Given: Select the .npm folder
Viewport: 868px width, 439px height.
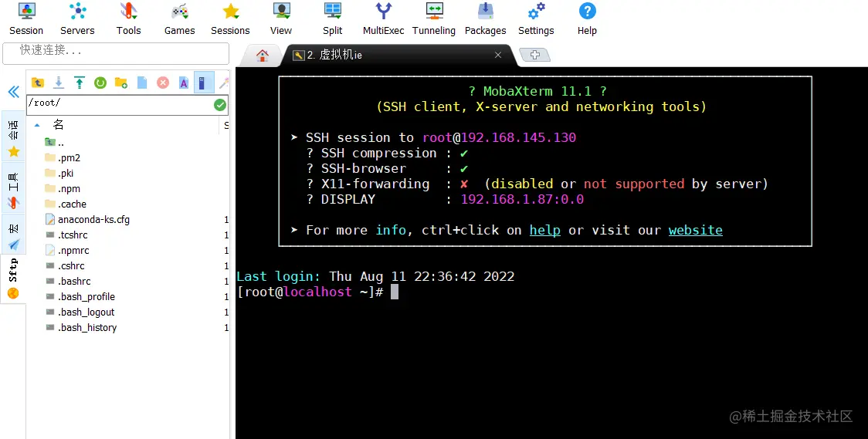Looking at the screenshot, I should click(63, 189).
